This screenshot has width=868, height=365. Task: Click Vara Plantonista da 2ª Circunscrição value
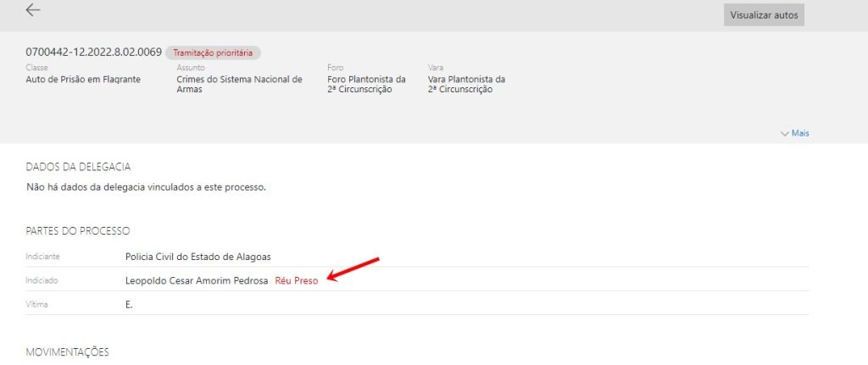pyautogui.click(x=467, y=85)
